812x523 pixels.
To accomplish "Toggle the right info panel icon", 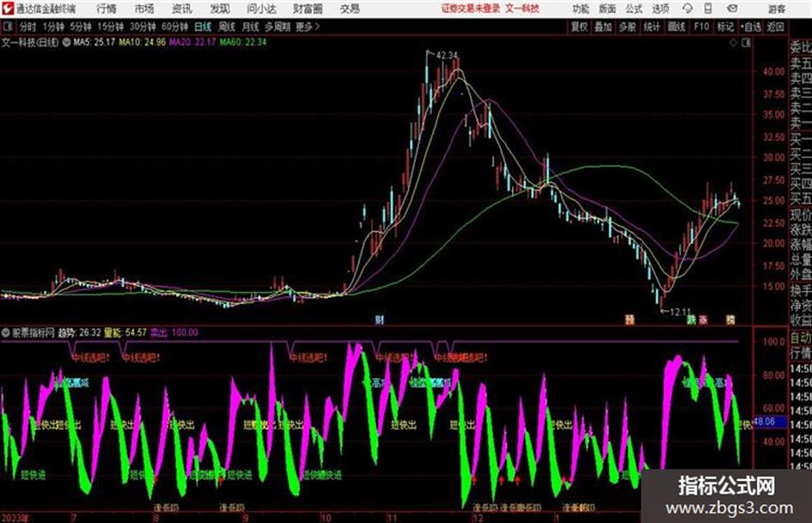I will pos(746,43).
